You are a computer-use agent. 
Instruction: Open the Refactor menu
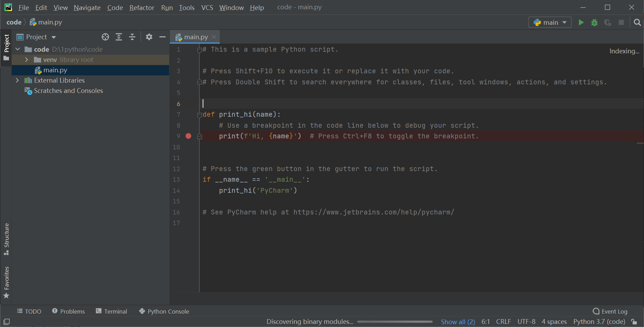pyautogui.click(x=142, y=8)
